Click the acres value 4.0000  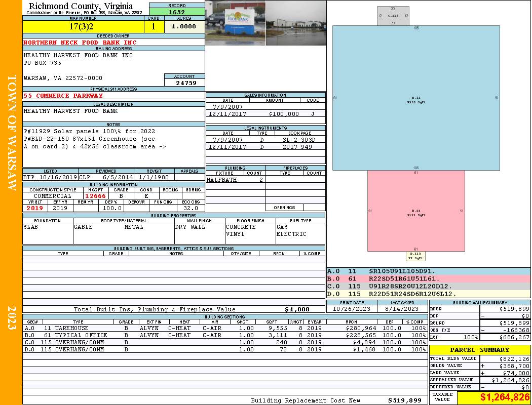(x=183, y=26)
